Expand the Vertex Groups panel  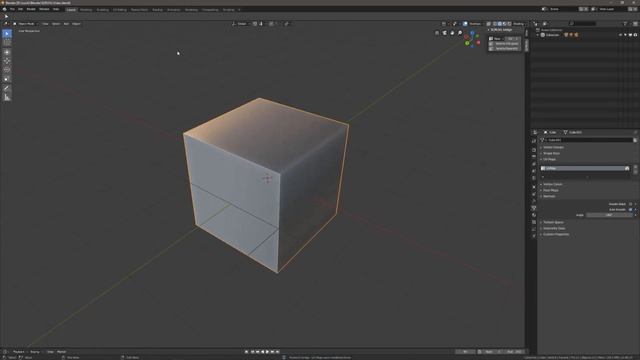click(x=553, y=147)
